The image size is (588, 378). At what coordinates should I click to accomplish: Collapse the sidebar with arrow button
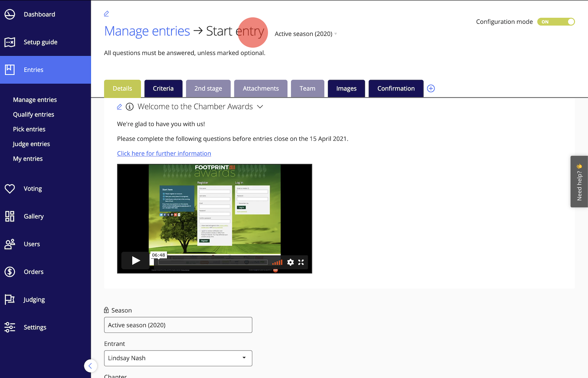click(x=90, y=366)
